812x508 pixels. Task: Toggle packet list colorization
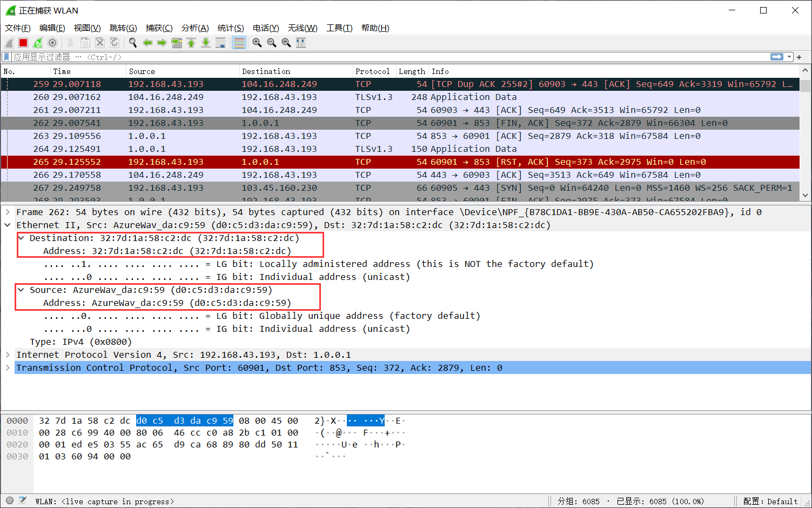click(239, 43)
